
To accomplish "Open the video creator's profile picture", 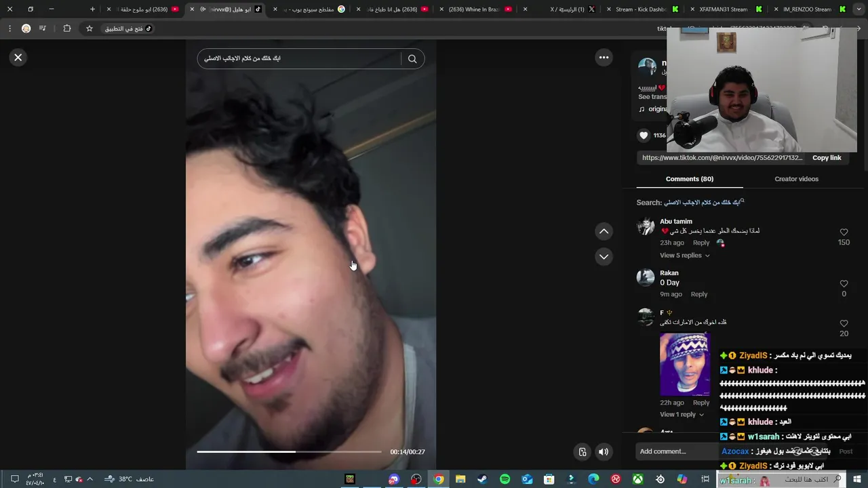I will coord(647,66).
